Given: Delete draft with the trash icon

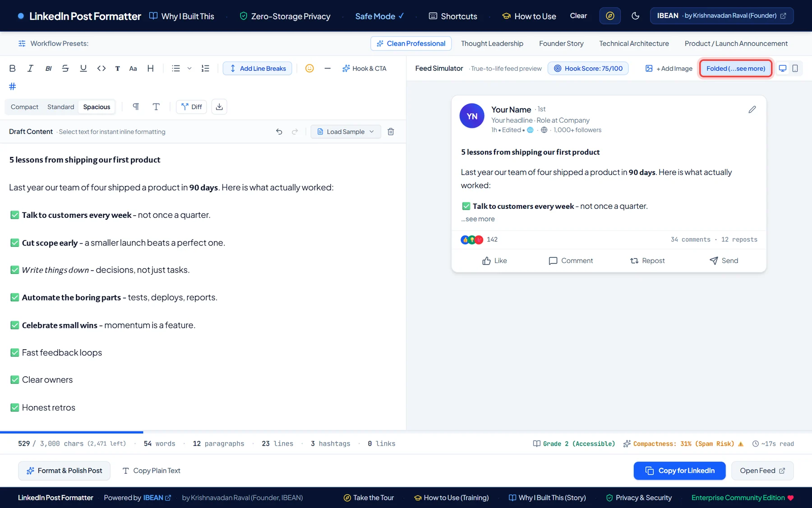Looking at the screenshot, I should (391, 132).
